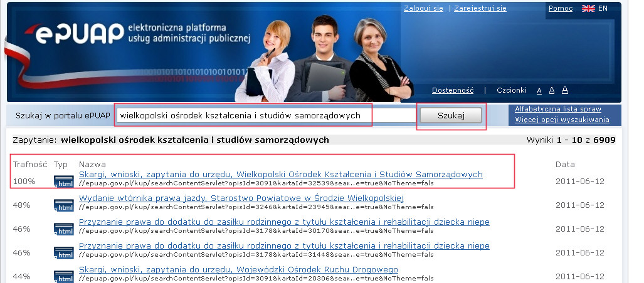Open Alfabetyczna lista spraw

click(557, 109)
